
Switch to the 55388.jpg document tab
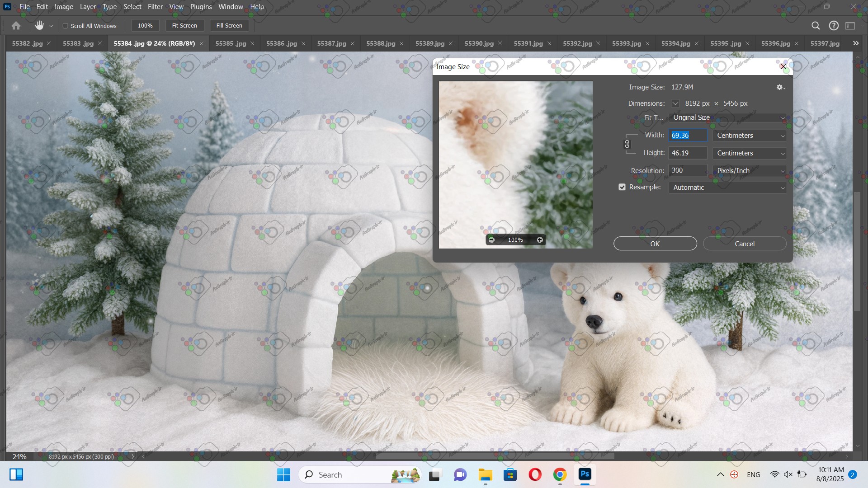pos(381,43)
